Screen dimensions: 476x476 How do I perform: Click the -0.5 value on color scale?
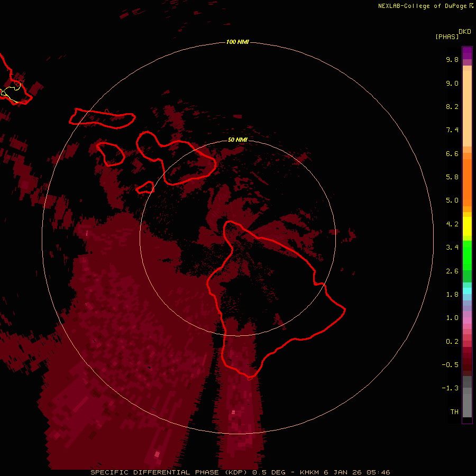point(450,365)
